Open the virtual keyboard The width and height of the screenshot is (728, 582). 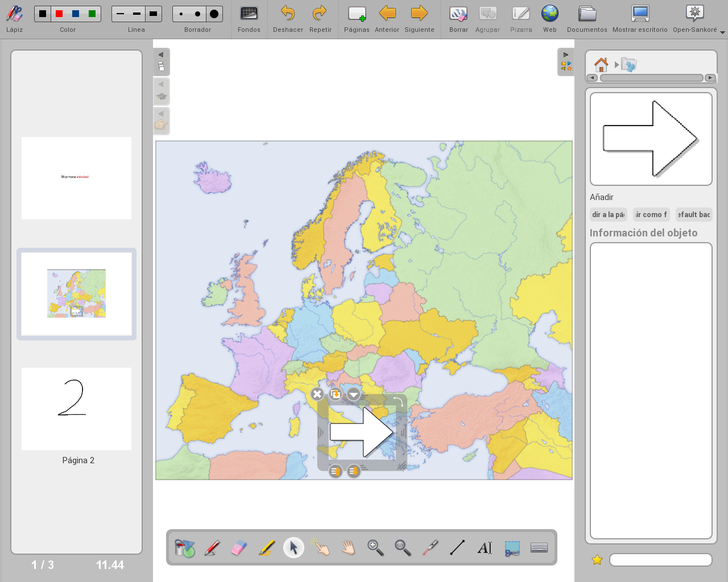539,548
